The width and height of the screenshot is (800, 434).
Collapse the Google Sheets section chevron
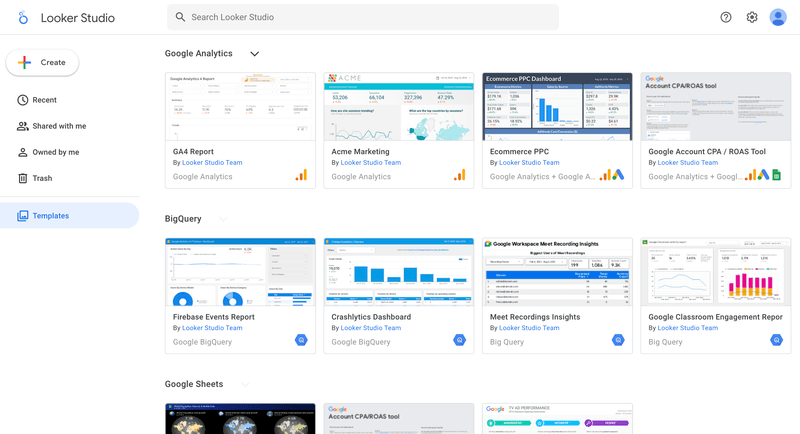245,384
